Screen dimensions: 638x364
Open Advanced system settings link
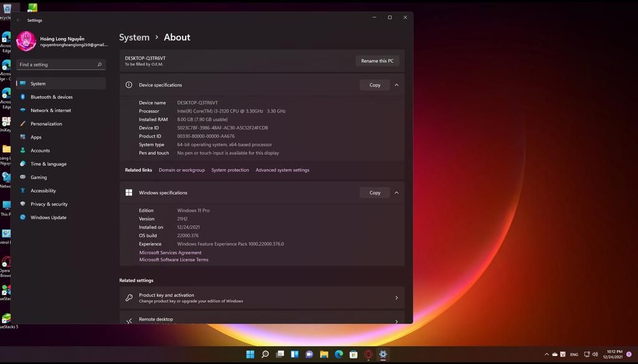click(282, 170)
